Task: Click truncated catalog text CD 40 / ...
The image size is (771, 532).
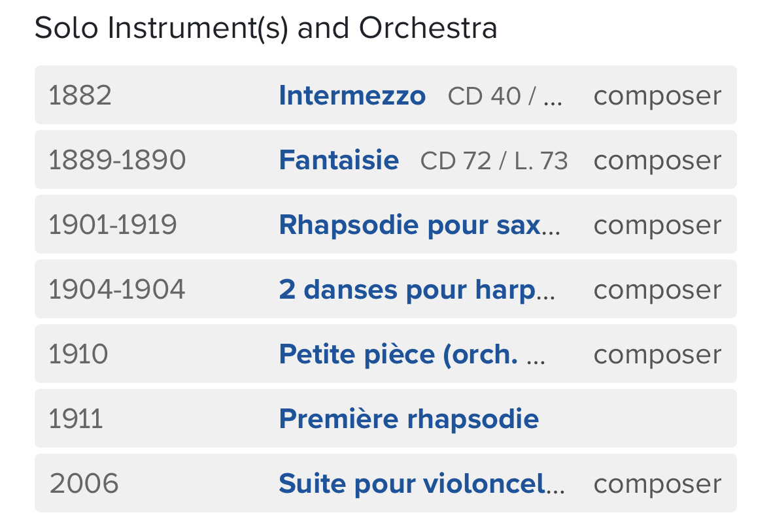Action: pyautogui.click(x=505, y=96)
